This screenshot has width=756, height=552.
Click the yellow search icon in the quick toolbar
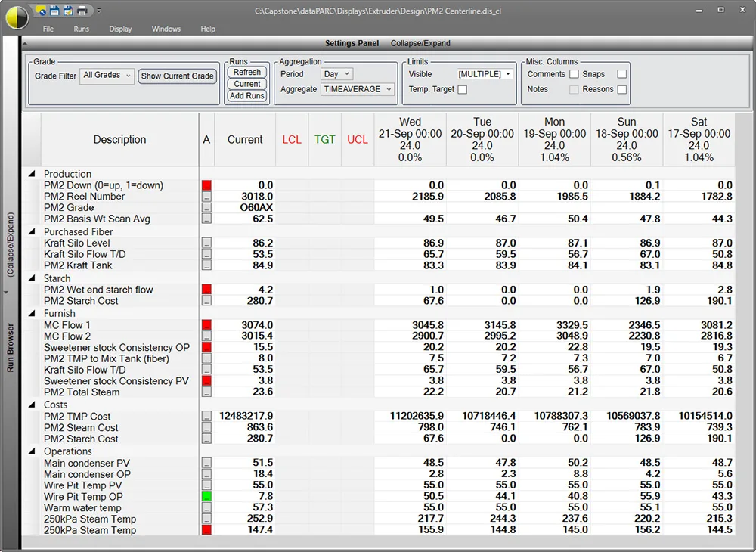coord(40,10)
